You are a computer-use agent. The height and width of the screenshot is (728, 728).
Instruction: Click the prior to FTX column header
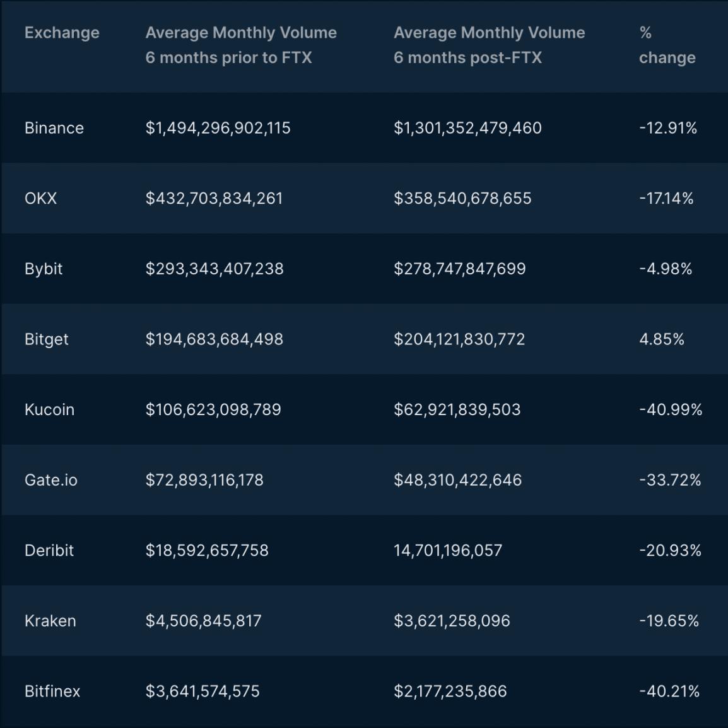[241, 45]
